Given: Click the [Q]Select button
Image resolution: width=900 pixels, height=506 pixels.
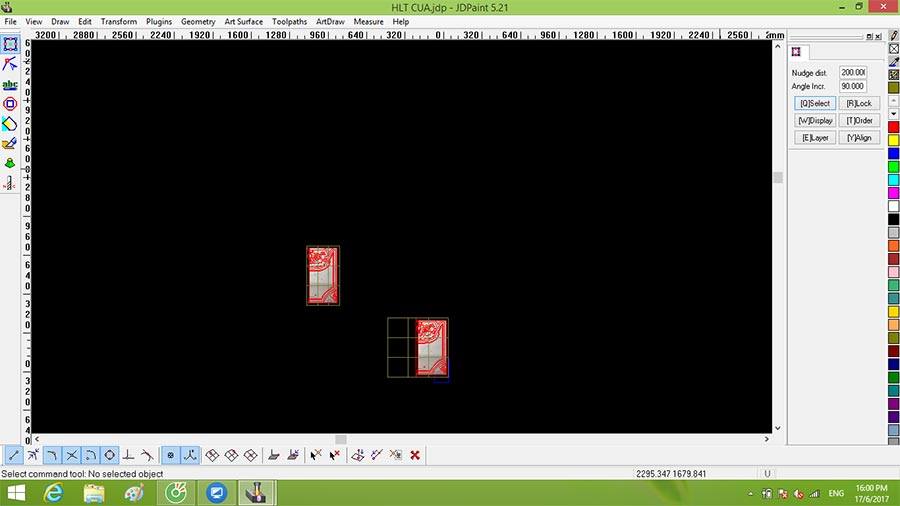Looking at the screenshot, I should pyautogui.click(x=815, y=103).
